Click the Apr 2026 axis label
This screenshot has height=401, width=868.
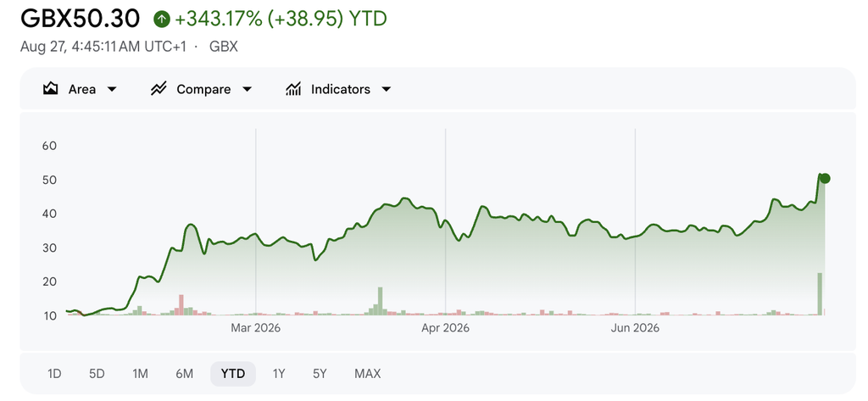[x=445, y=328]
